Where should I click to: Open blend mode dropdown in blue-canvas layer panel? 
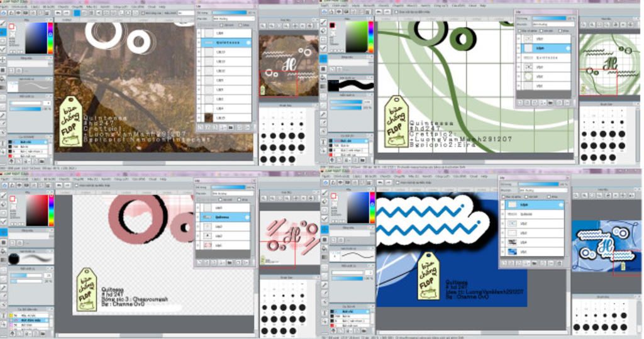543,190
